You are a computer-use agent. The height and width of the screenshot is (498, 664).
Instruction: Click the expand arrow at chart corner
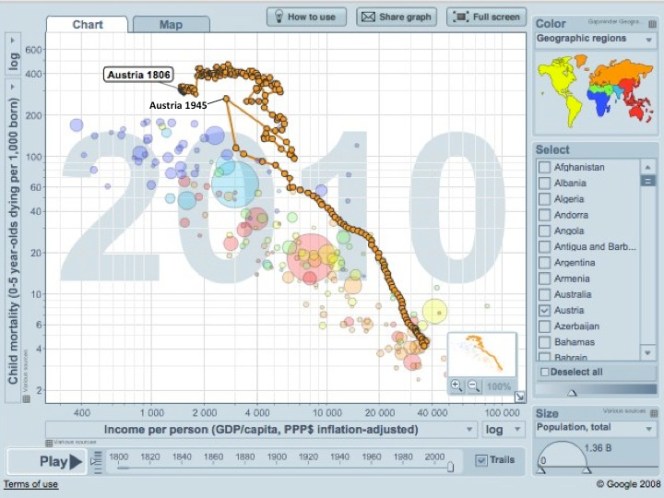click(x=520, y=397)
